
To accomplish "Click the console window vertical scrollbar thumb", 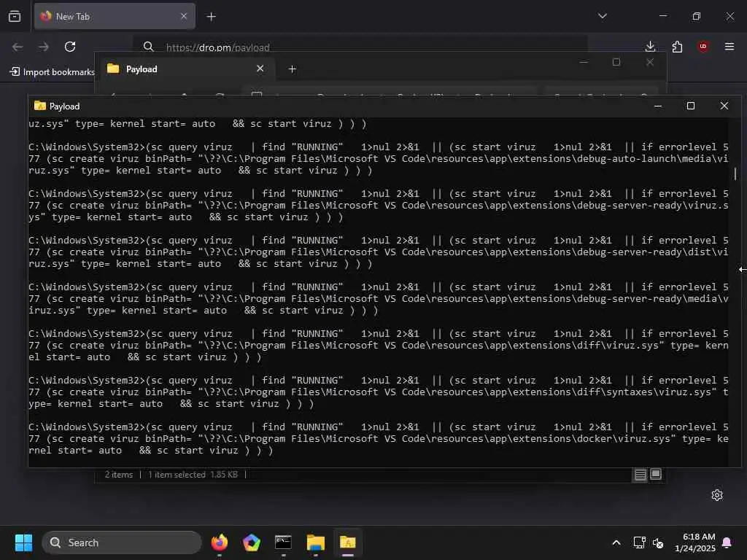I will [x=735, y=174].
